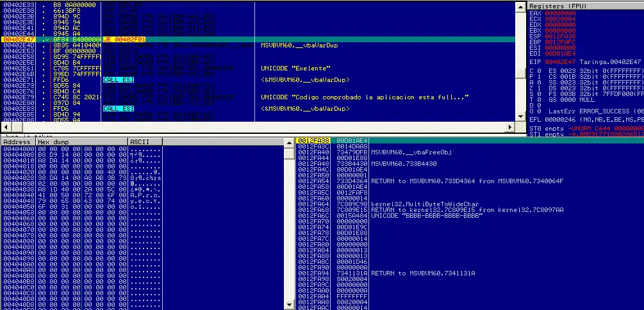The width and height of the screenshot is (644, 310).
Task: Select disassembly row at address 00402E79
Action: pyautogui.click(x=258, y=97)
